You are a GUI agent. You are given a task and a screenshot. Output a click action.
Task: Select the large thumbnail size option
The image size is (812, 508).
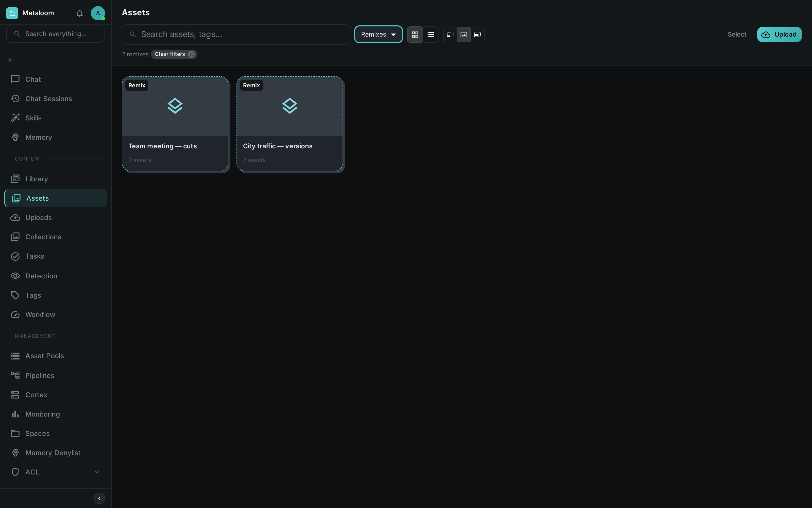(x=478, y=35)
